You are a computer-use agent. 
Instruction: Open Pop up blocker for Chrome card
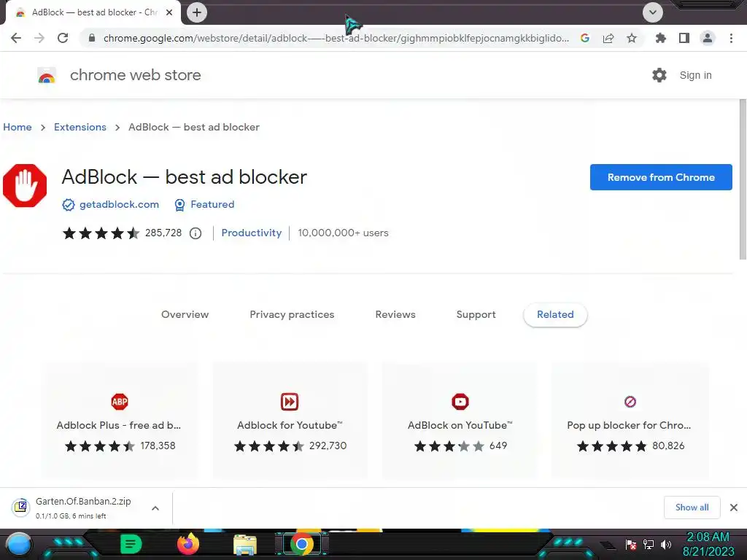[630, 421]
